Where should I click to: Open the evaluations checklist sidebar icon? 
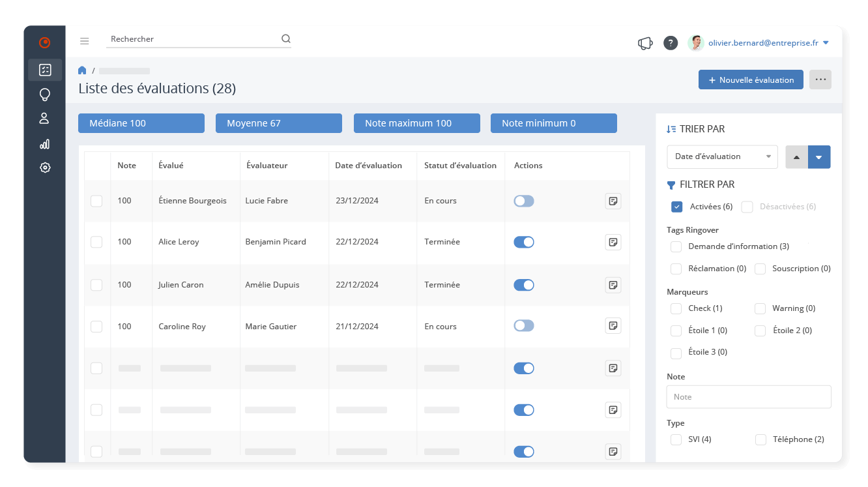45,70
